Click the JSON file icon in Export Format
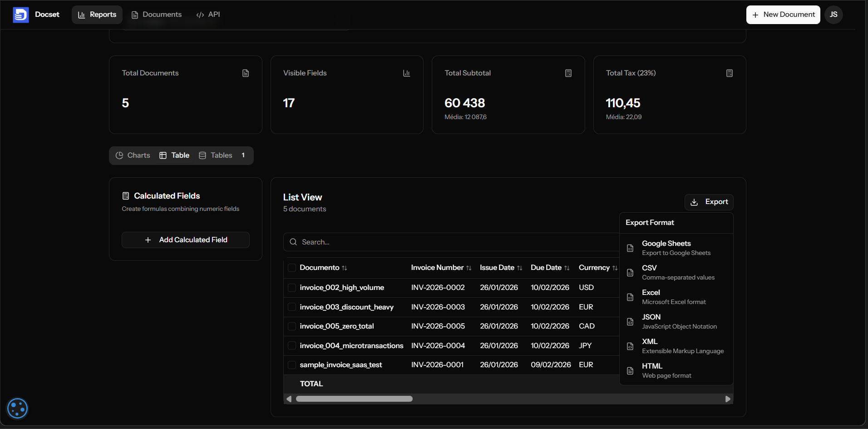Image resolution: width=868 pixels, height=429 pixels. pyautogui.click(x=631, y=322)
